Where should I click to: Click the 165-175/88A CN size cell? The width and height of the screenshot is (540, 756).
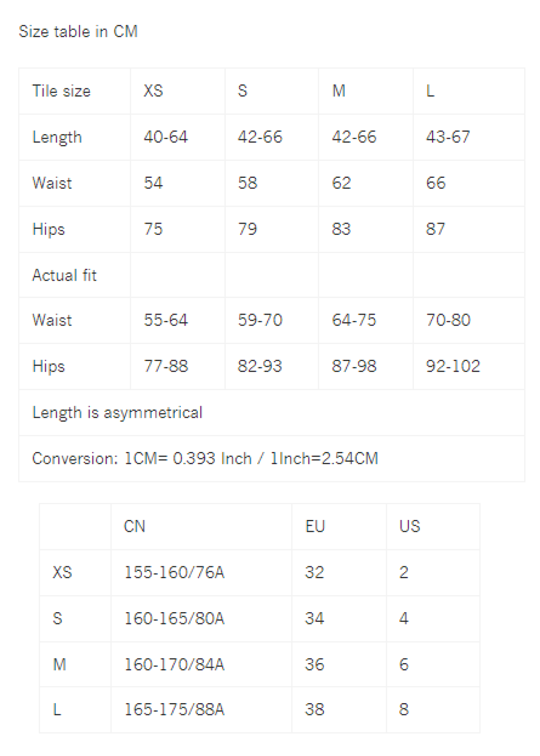[x=201, y=709]
